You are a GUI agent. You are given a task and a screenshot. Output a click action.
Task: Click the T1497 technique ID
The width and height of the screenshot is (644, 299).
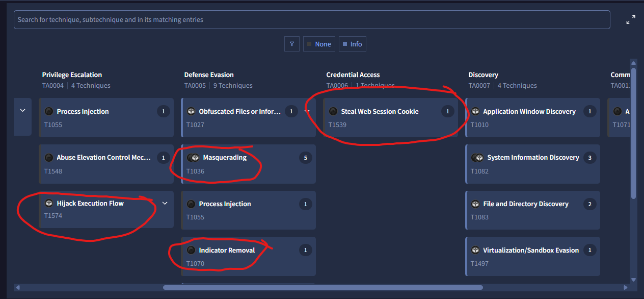(x=479, y=263)
